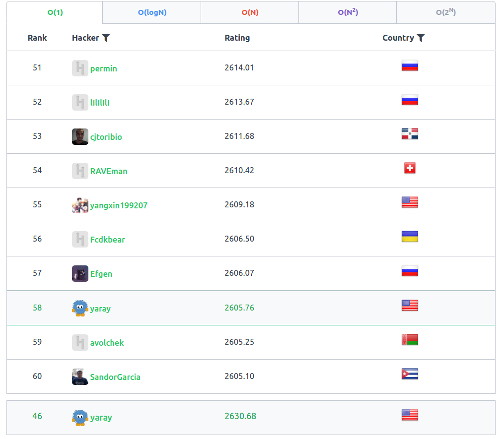Switch to the O(N) tab
Screen dimensions: 504x439
point(250,12)
